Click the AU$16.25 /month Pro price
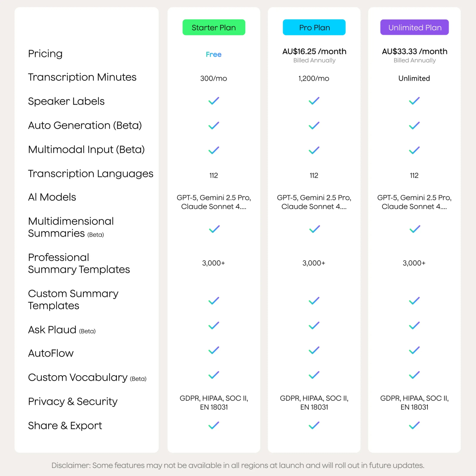This screenshot has width=476, height=476. tap(314, 51)
